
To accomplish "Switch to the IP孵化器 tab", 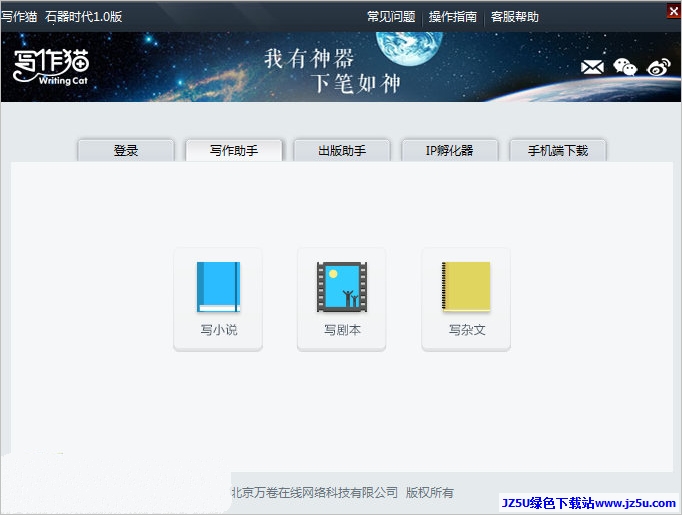I will 450,150.
